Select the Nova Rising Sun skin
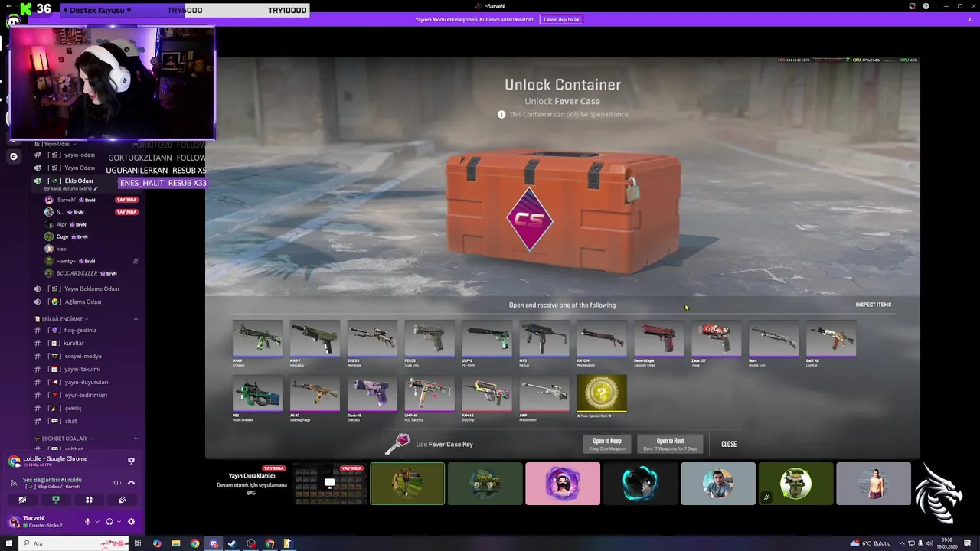The height and width of the screenshot is (551, 980). 774,343
